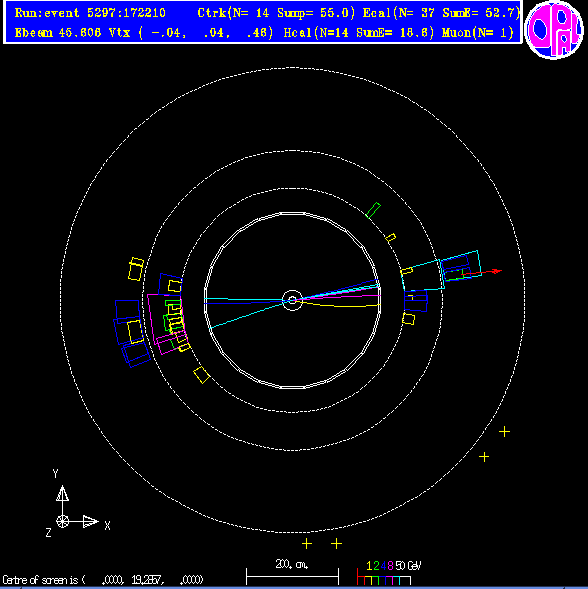Select the GeV energy color legend

389,573
